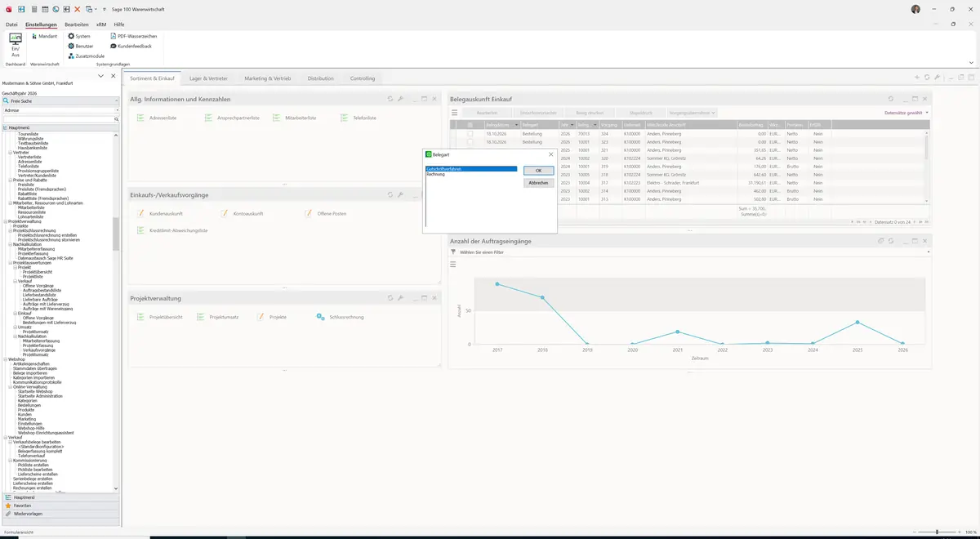Click Abbrechen in the Belegart dialog
This screenshot has height=539, width=980.
538,183
